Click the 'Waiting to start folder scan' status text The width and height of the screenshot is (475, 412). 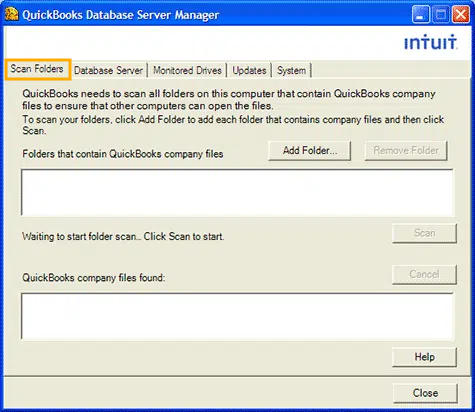pos(123,236)
